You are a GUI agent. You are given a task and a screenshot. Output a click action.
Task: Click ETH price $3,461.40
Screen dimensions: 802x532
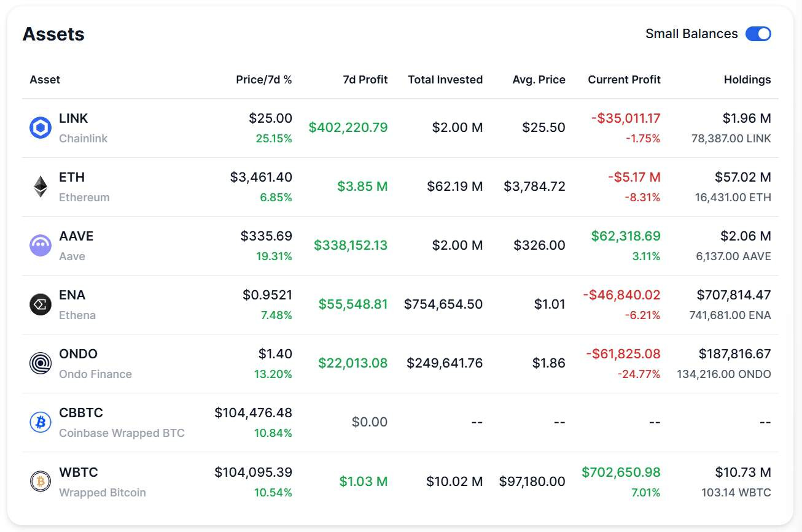[x=261, y=177]
